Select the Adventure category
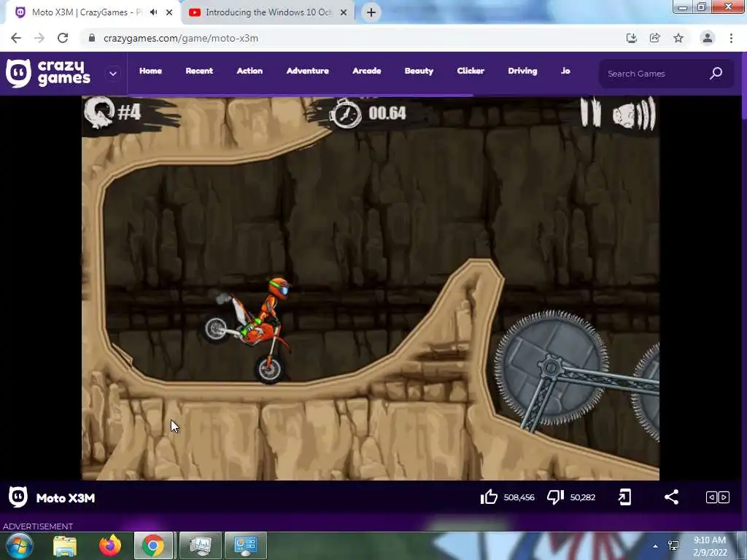 point(308,71)
